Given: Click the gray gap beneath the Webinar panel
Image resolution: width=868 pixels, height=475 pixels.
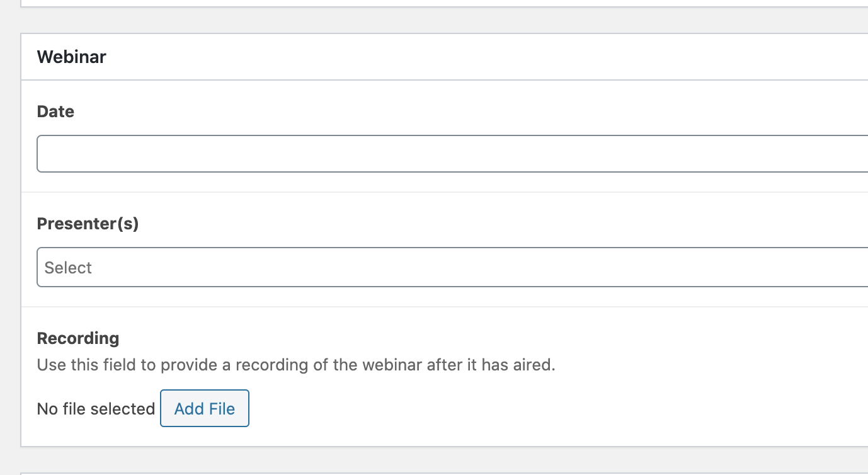Looking at the screenshot, I should (x=441, y=459).
